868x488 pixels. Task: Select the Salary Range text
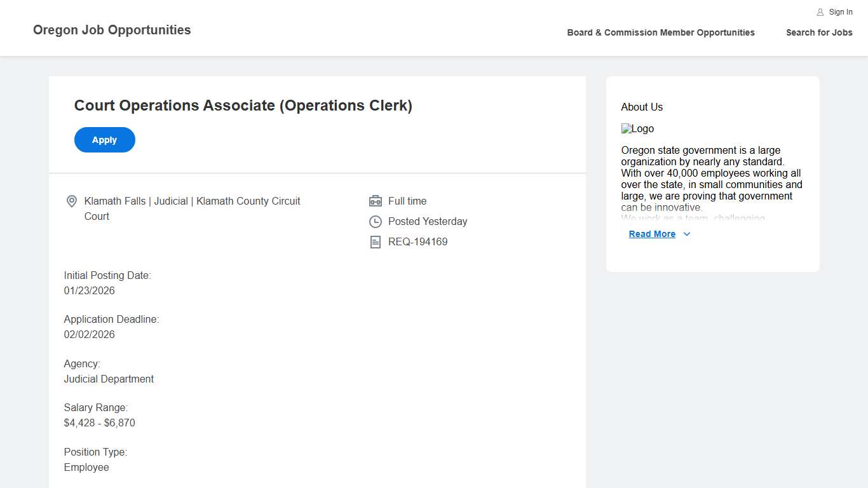click(x=96, y=407)
